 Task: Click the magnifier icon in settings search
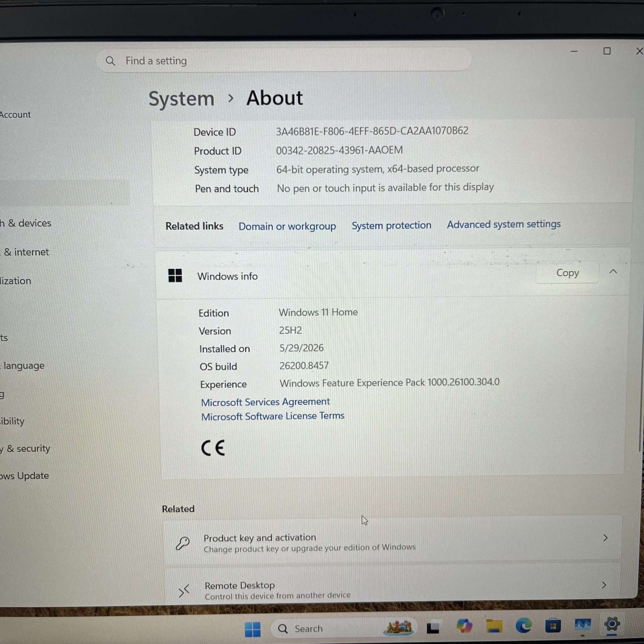coord(110,61)
